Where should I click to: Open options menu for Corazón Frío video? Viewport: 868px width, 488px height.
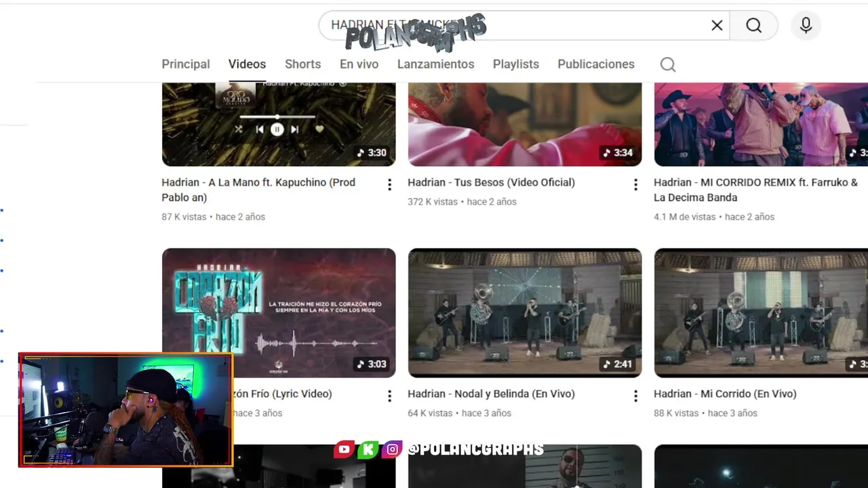pos(389,396)
